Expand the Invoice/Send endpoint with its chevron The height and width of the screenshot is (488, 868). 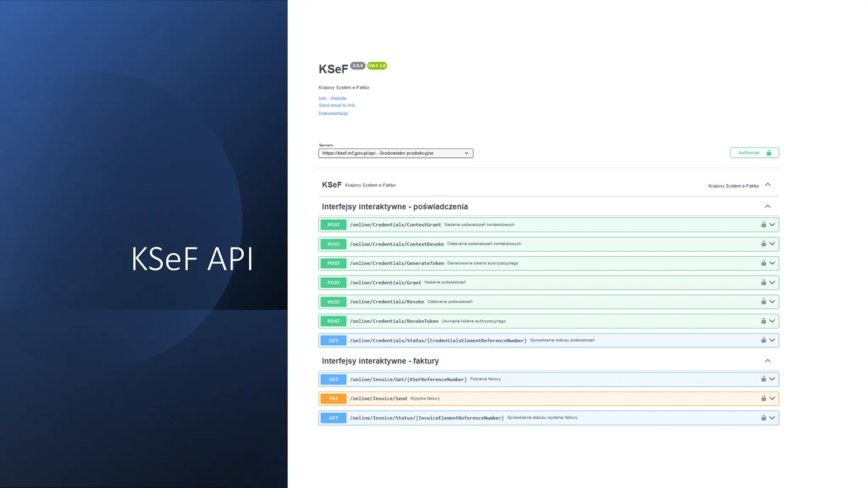(x=772, y=398)
